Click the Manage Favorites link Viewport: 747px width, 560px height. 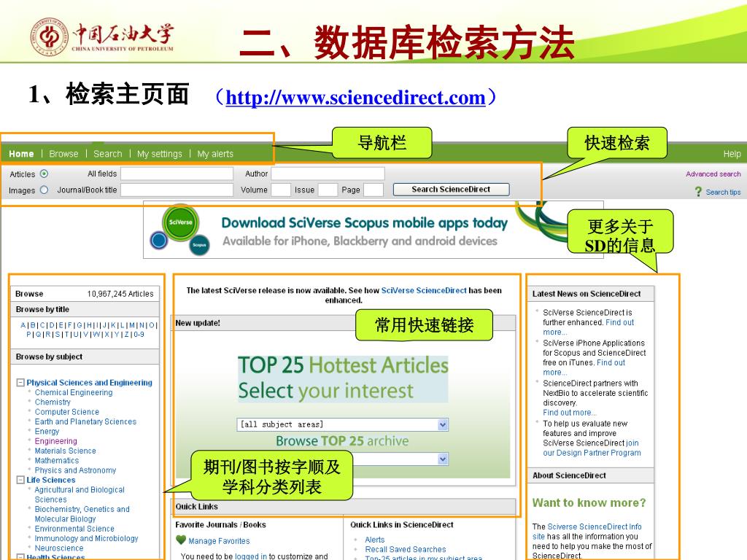[x=219, y=541]
